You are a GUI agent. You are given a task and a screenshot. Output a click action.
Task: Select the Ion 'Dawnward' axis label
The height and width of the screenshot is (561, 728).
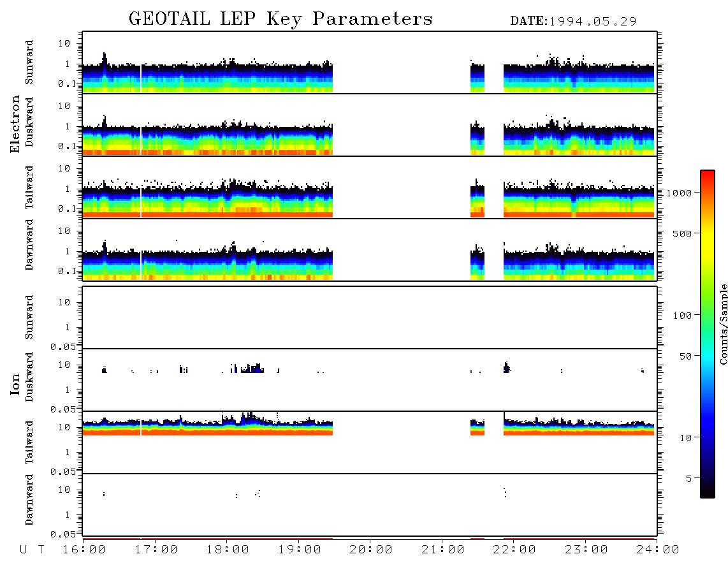(x=29, y=500)
